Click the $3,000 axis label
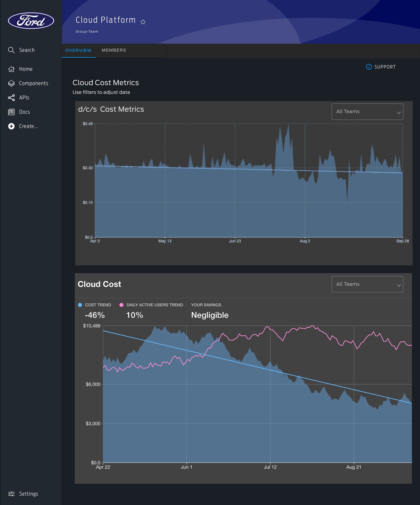Viewport: 420px width, 505px height. [x=93, y=423]
